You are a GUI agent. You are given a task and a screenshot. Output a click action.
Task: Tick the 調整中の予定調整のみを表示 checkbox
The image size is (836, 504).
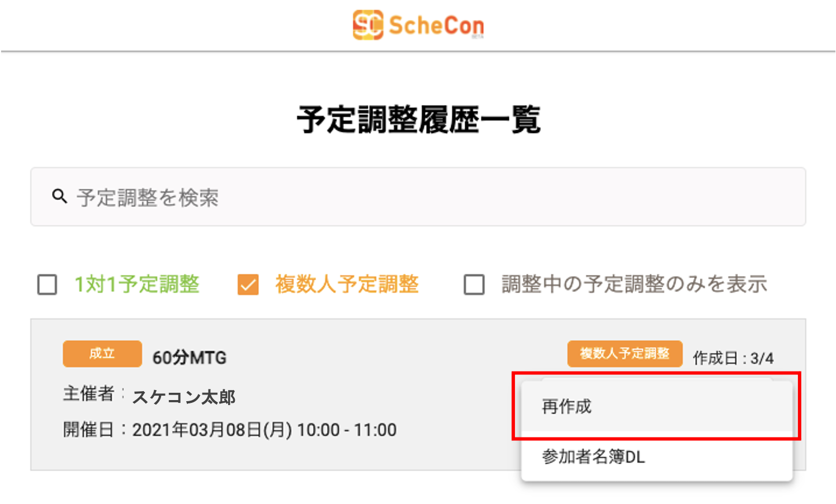point(474,284)
